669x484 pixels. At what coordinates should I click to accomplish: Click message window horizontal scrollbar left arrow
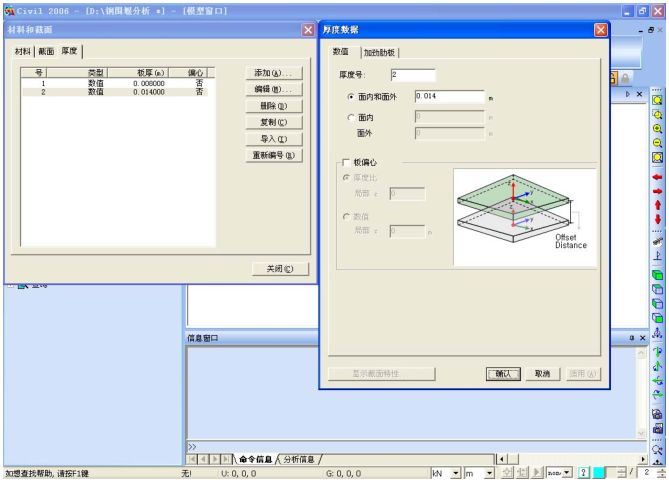coord(502,459)
